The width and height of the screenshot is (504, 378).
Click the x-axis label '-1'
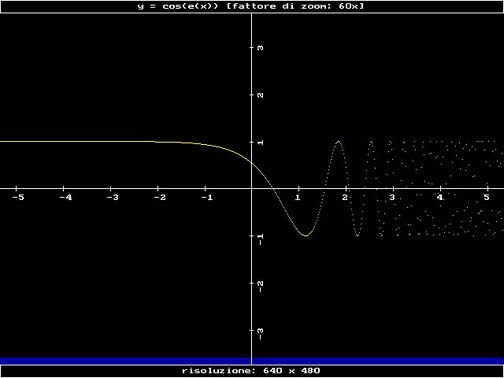click(207, 197)
